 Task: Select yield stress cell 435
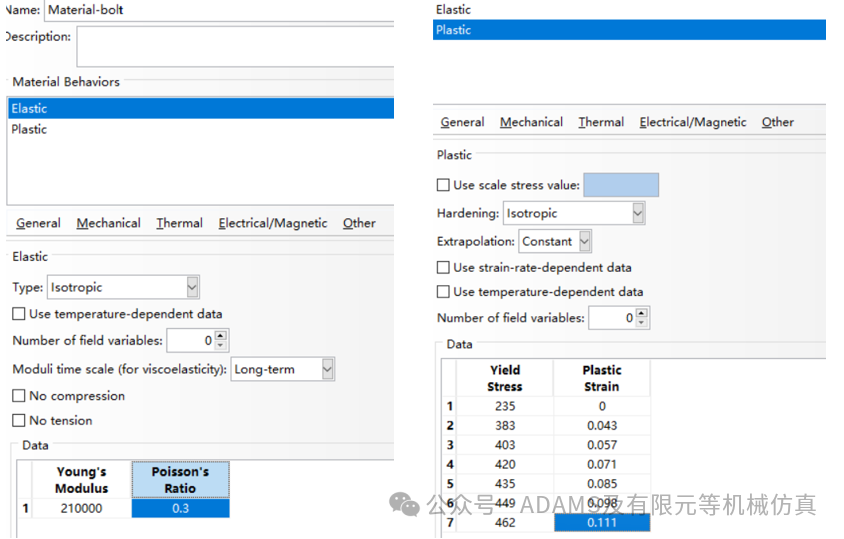[505, 484]
